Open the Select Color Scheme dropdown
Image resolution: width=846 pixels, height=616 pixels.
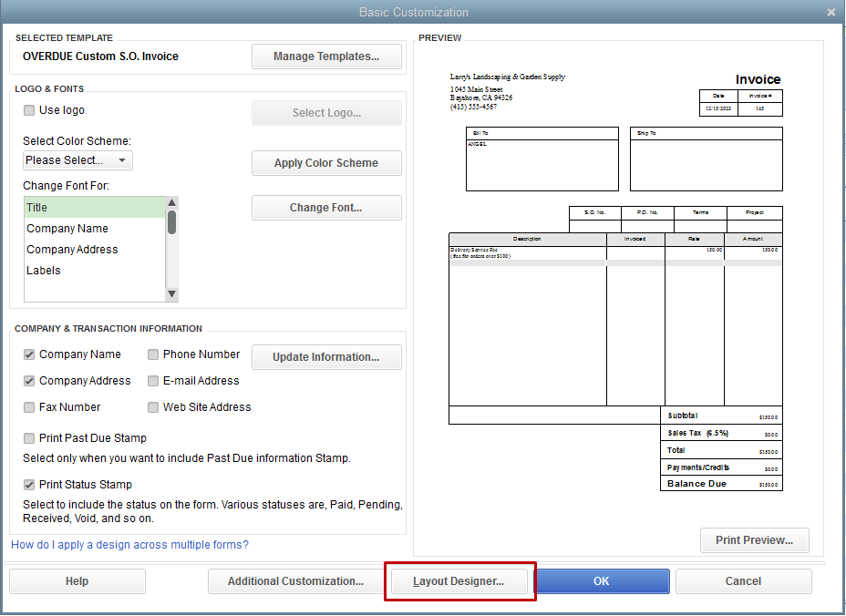pos(77,160)
